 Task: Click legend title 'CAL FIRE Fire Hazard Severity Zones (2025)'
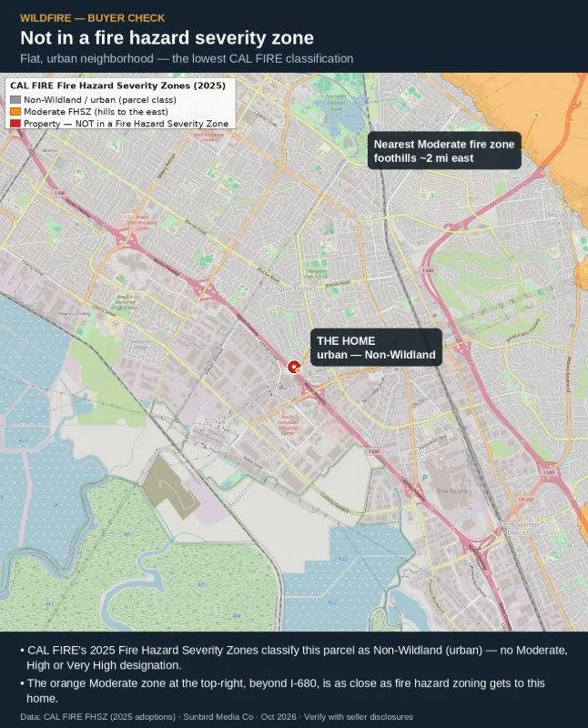point(117,86)
